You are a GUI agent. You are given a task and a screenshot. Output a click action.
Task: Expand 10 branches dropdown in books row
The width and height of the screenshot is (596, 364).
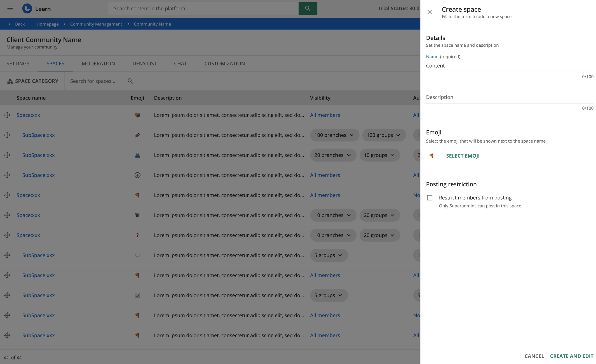click(333, 215)
